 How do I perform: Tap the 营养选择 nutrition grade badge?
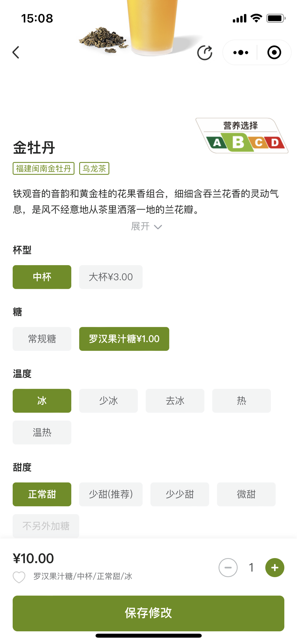click(242, 136)
